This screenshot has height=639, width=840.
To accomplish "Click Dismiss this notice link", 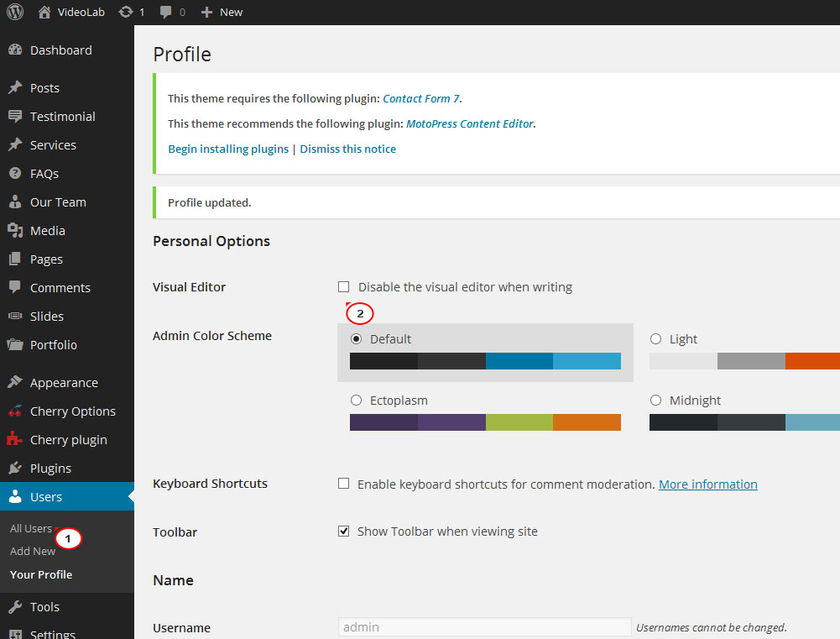I will (347, 149).
